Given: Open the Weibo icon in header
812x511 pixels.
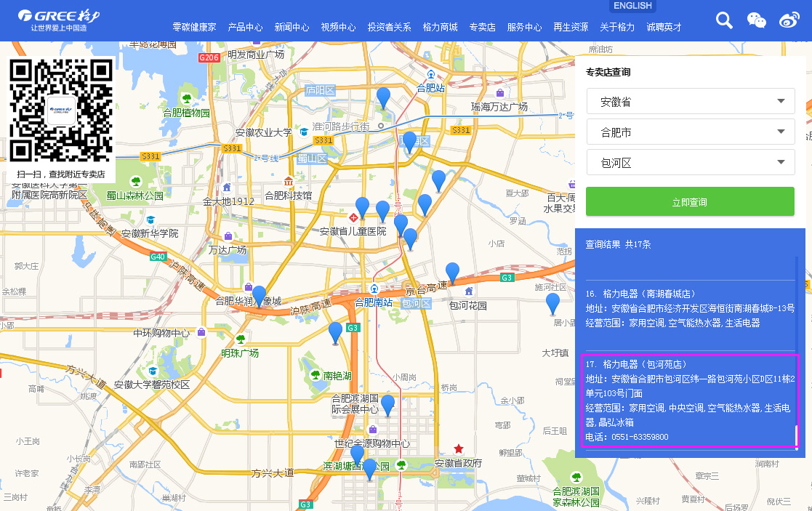Looking at the screenshot, I should [x=789, y=20].
